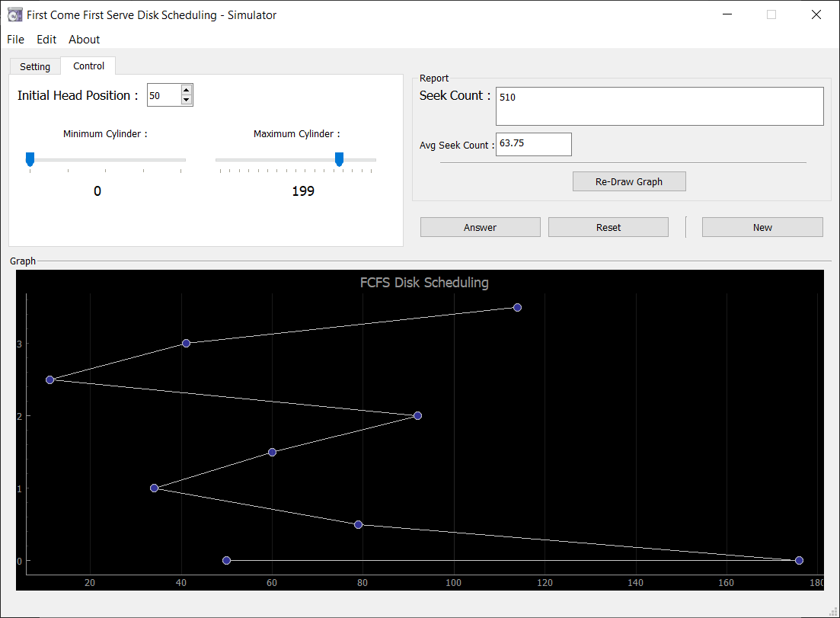The height and width of the screenshot is (618, 840).
Task: Click the starting graph point at cylinder 50
Action: tap(226, 560)
